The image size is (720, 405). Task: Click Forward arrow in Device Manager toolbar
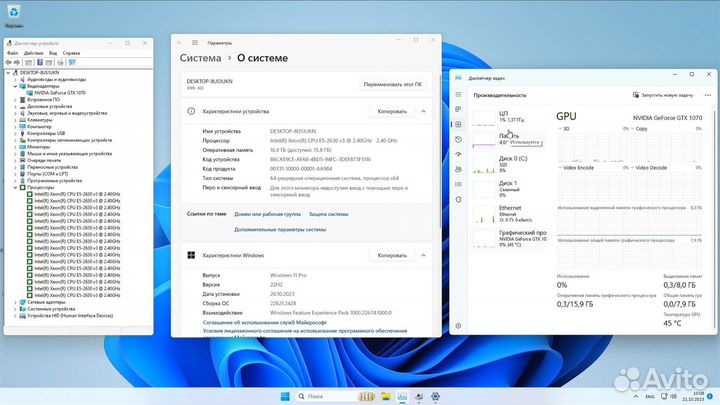pyautogui.click(x=17, y=62)
